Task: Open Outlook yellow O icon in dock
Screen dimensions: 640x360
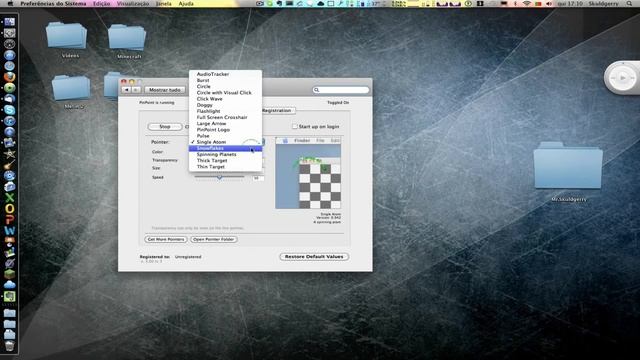Action: pyautogui.click(x=9, y=209)
